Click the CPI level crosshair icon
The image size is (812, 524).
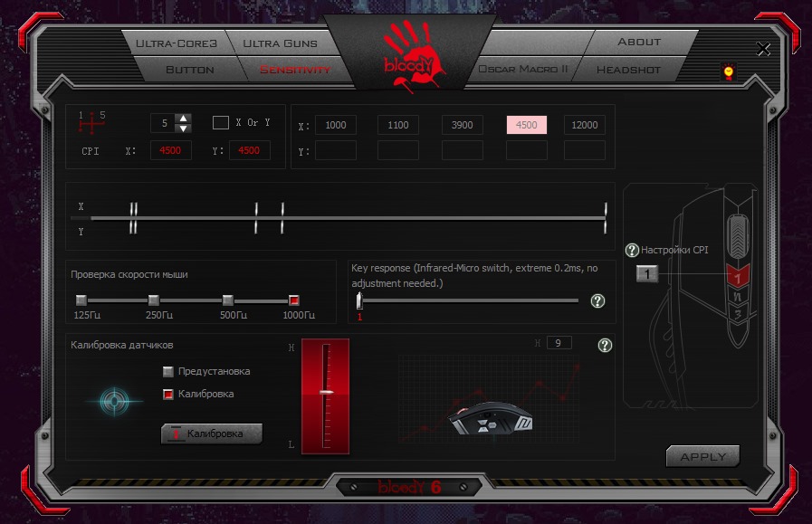91,123
